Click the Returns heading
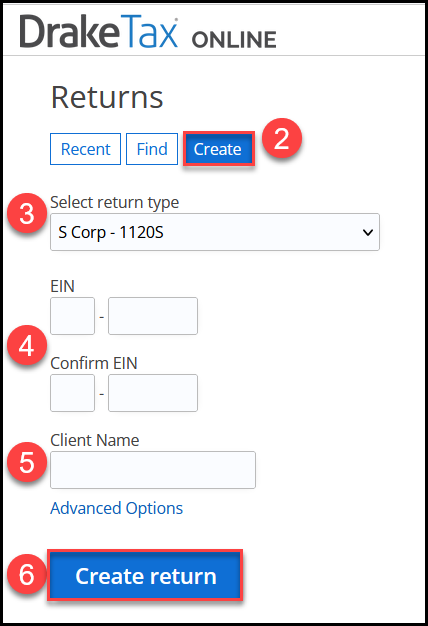428x626 pixels. point(107,97)
